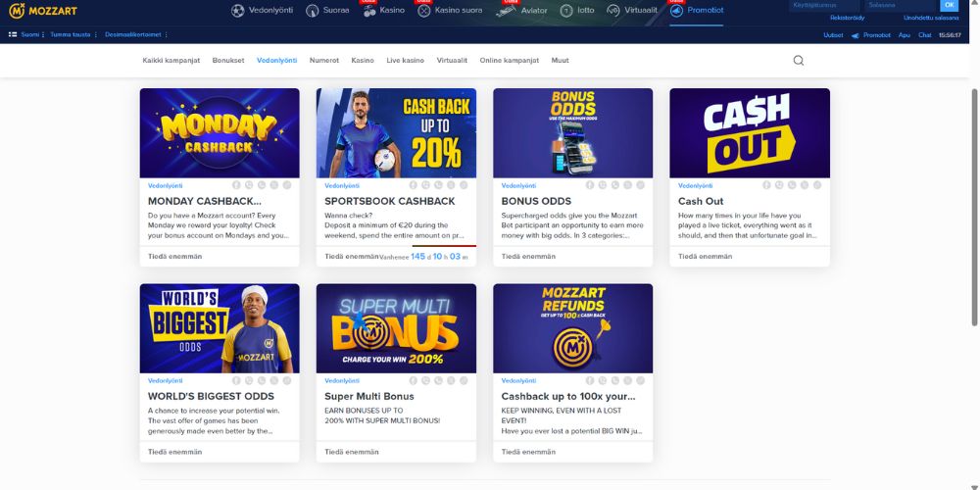This screenshot has width=980, height=490.
Task: Click the Unohdettu salasana link
Action: pos(931,18)
